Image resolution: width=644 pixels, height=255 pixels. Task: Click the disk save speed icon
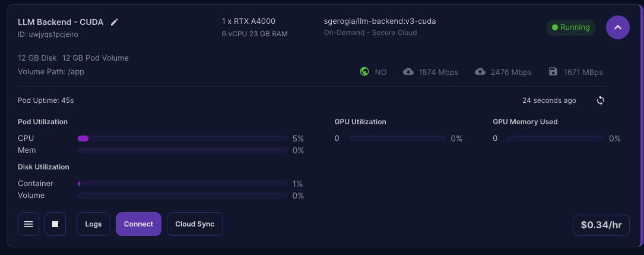pyautogui.click(x=553, y=71)
